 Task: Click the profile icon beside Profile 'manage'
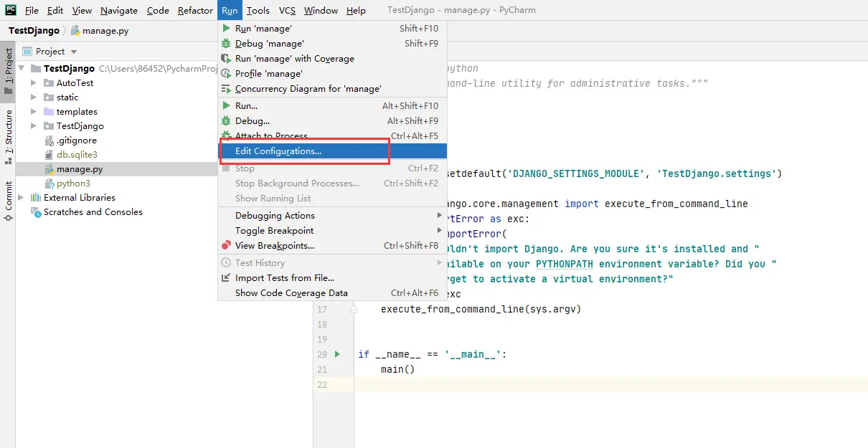(227, 73)
